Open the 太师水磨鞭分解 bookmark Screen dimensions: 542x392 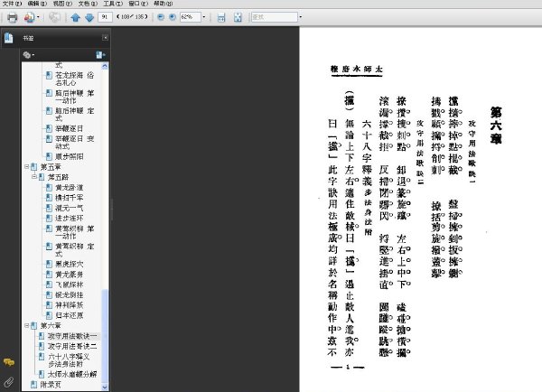[72, 374]
